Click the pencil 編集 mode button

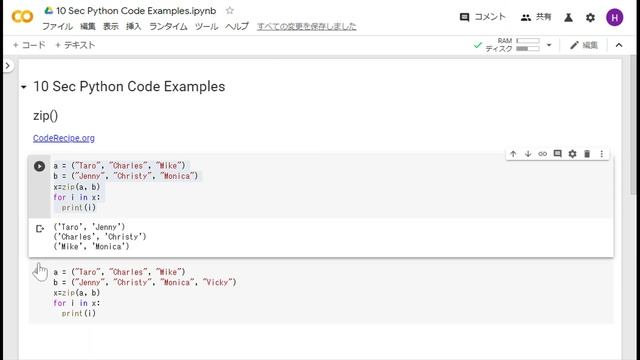point(584,45)
